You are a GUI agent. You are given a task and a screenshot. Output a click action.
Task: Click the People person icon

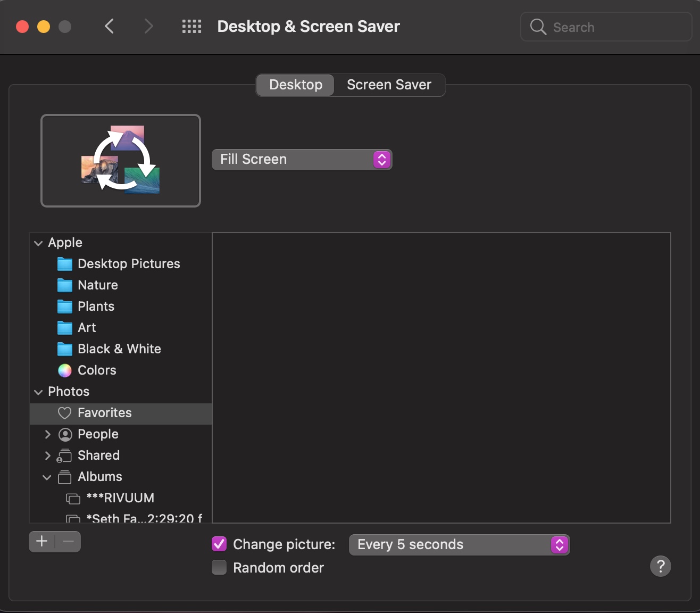click(65, 435)
